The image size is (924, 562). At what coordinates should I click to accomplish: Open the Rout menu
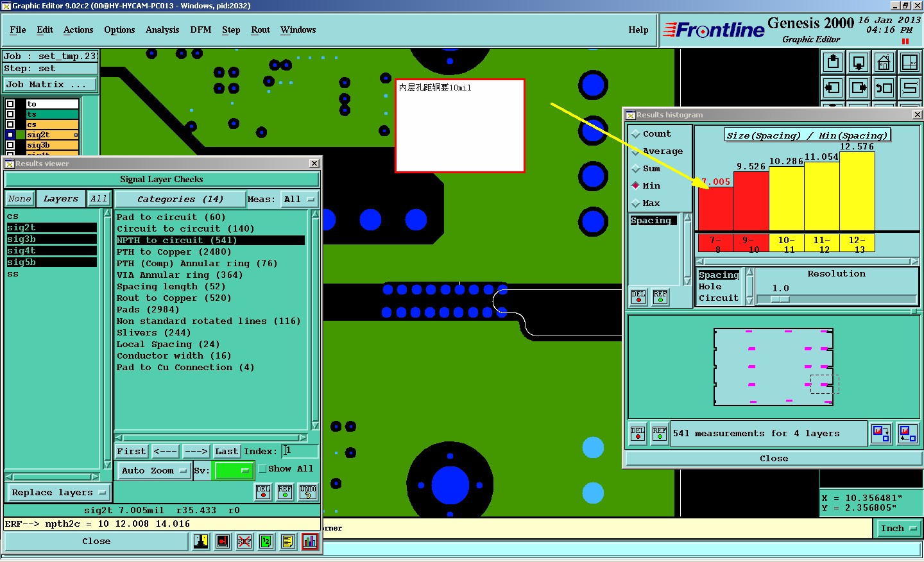[261, 30]
